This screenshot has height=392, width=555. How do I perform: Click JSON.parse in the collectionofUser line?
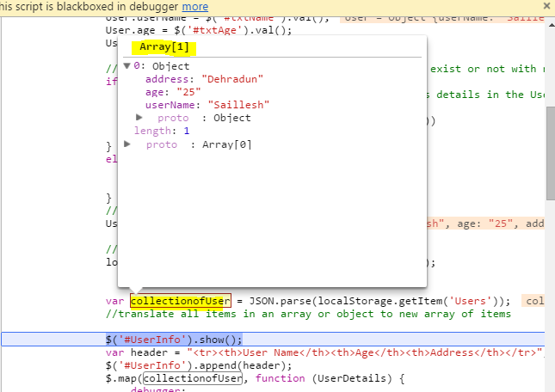coord(281,301)
